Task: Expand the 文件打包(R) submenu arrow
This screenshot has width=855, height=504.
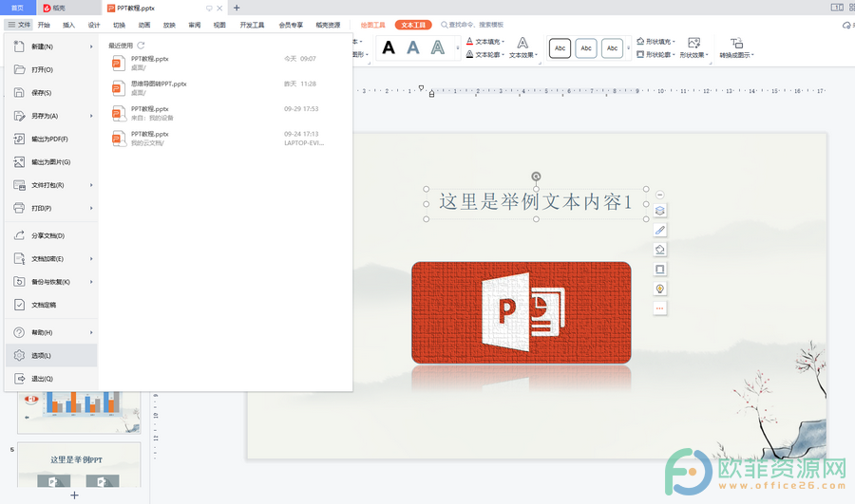Action: point(91,185)
